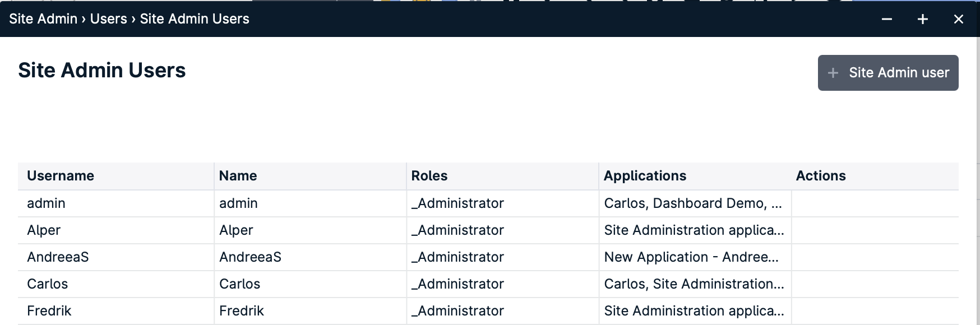This screenshot has height=325, width=980.
Task: Select the admin user row
Action: (488, 203)
